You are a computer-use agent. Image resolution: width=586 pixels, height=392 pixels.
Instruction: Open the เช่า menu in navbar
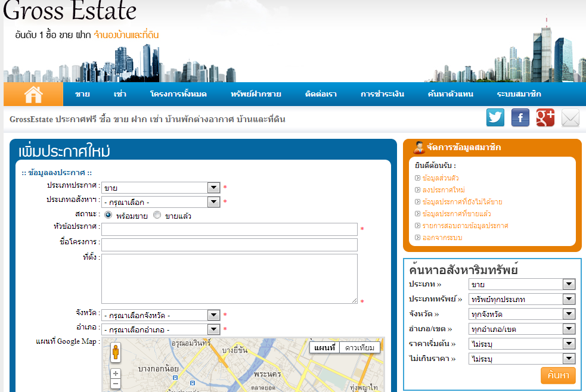point(120,94)
